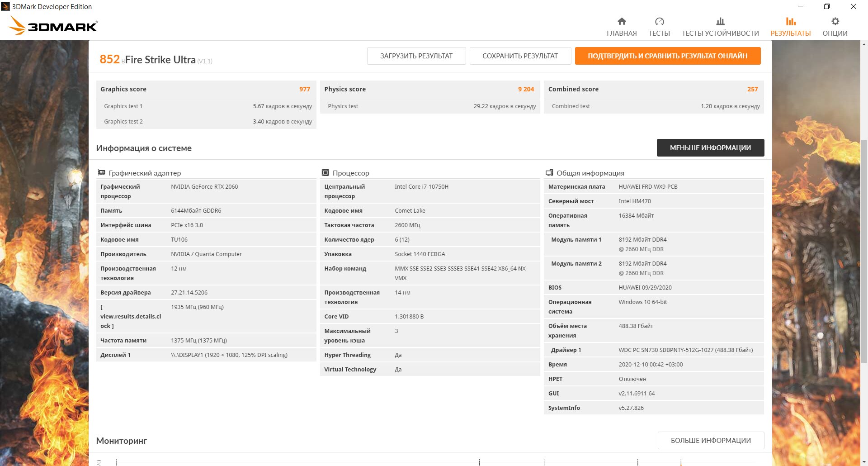
Task: Expand monitoring with БОЛЬШЕ ИНФОРМАЦИИ
Action: (711, 440)
